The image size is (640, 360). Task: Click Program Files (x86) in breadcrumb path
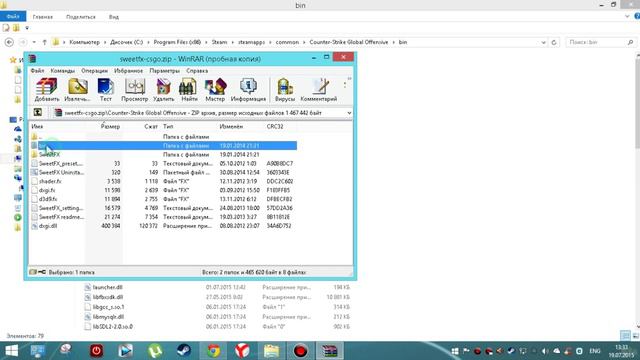click(177, 42)
